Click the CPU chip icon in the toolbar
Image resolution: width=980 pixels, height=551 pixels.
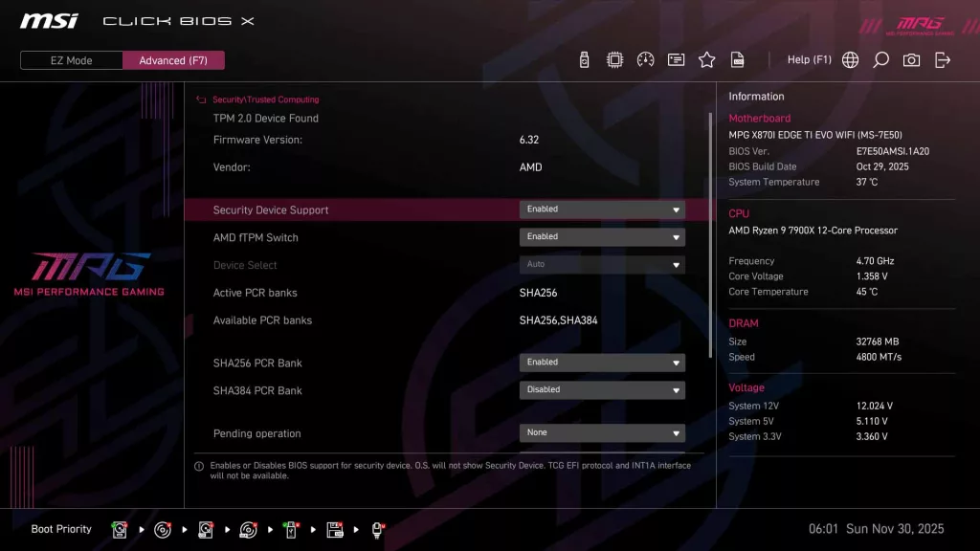[x=614, y=59]
